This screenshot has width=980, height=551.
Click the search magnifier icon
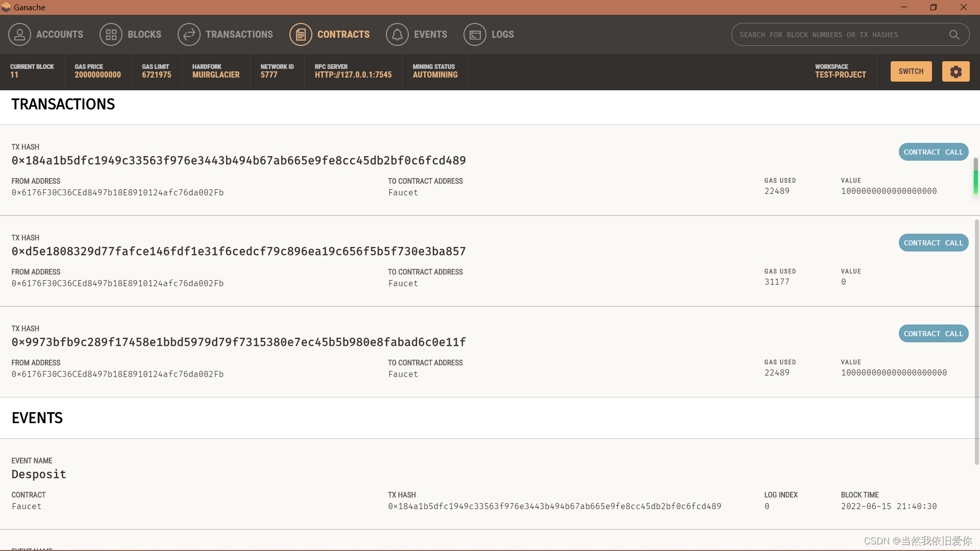coord(954,35)
